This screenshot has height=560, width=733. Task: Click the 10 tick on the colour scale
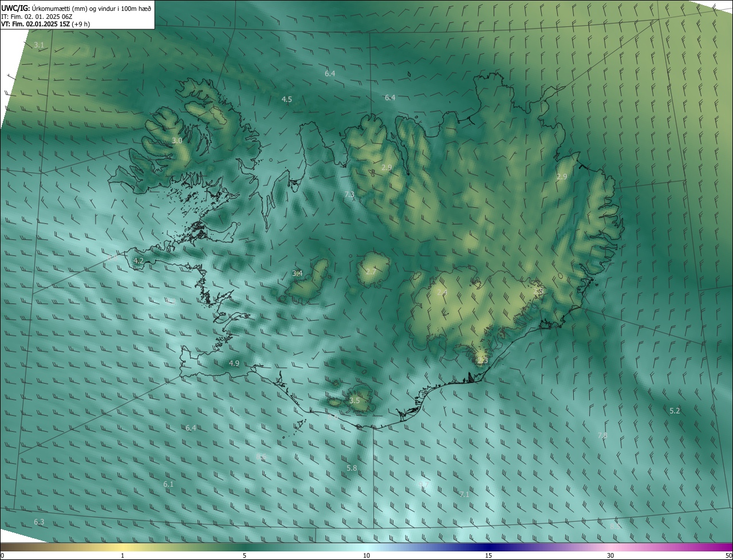point(366,556)
